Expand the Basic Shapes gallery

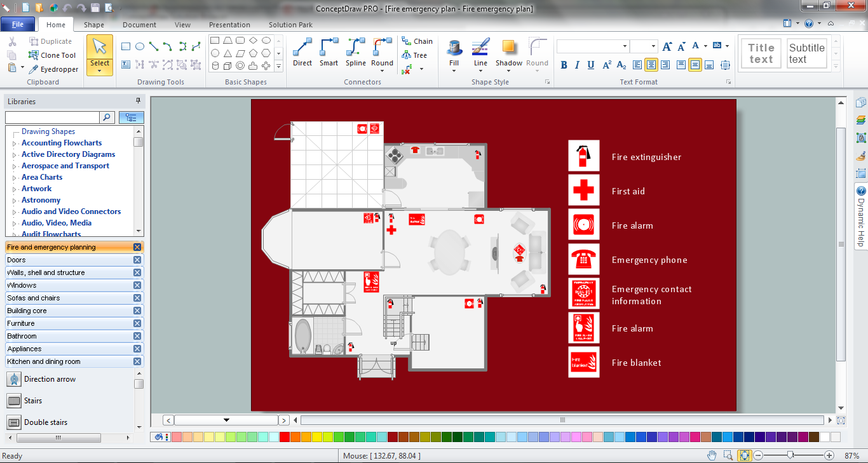tap(278, 66)
